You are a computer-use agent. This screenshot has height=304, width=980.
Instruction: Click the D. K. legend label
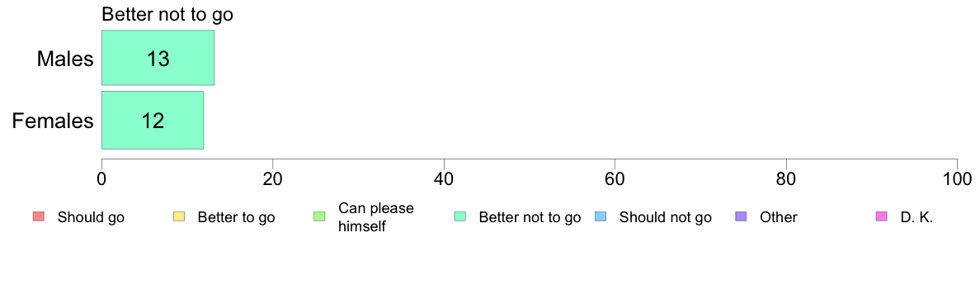coord(916,218)
